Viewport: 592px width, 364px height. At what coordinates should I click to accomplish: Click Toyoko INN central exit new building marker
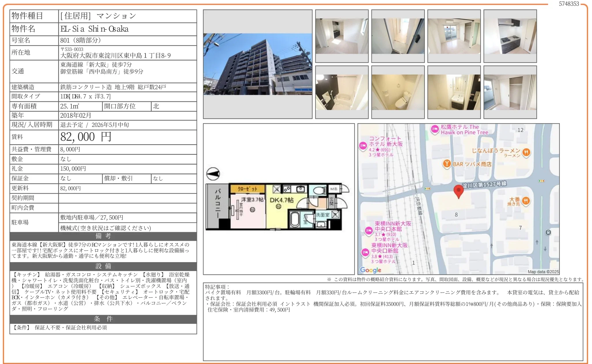(x=365, y=252)
